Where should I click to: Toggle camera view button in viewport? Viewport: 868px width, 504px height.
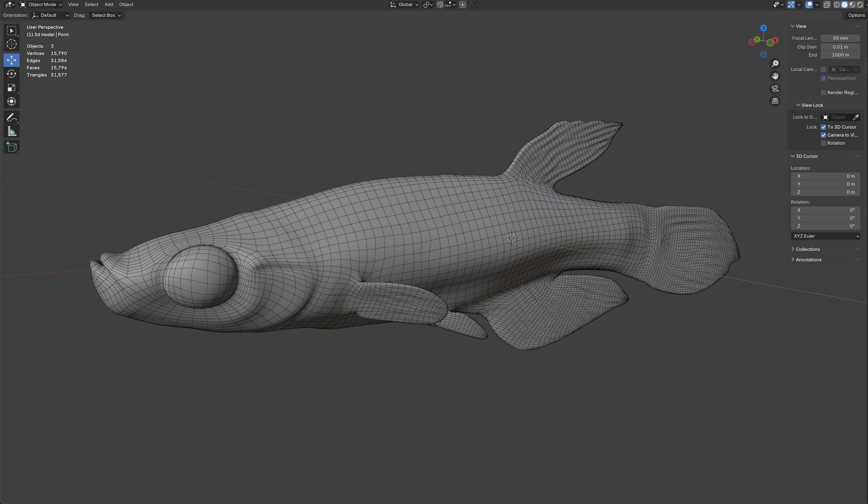pos(775,89)
